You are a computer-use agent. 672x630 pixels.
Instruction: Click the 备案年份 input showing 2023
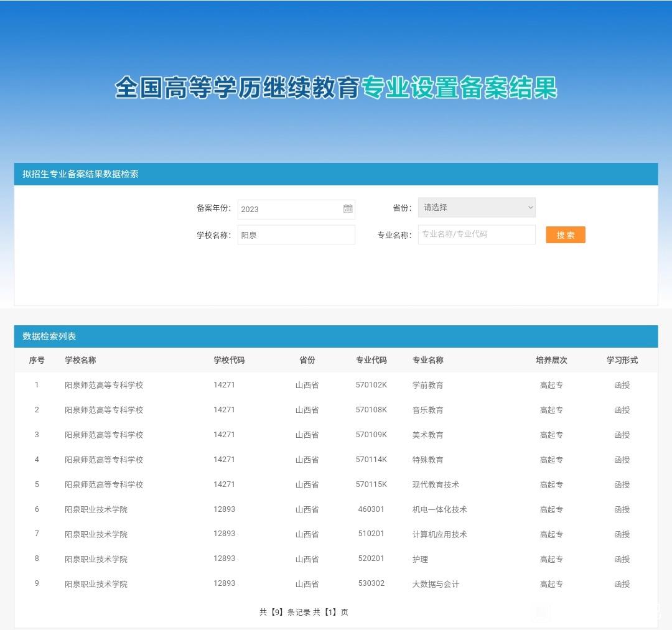[296, 210]
